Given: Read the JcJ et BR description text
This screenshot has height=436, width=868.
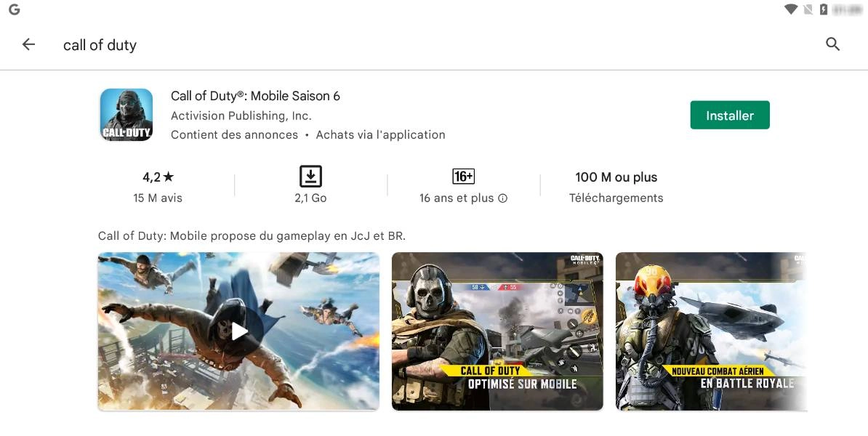Looking at the screenshot, I should point(252,235).
